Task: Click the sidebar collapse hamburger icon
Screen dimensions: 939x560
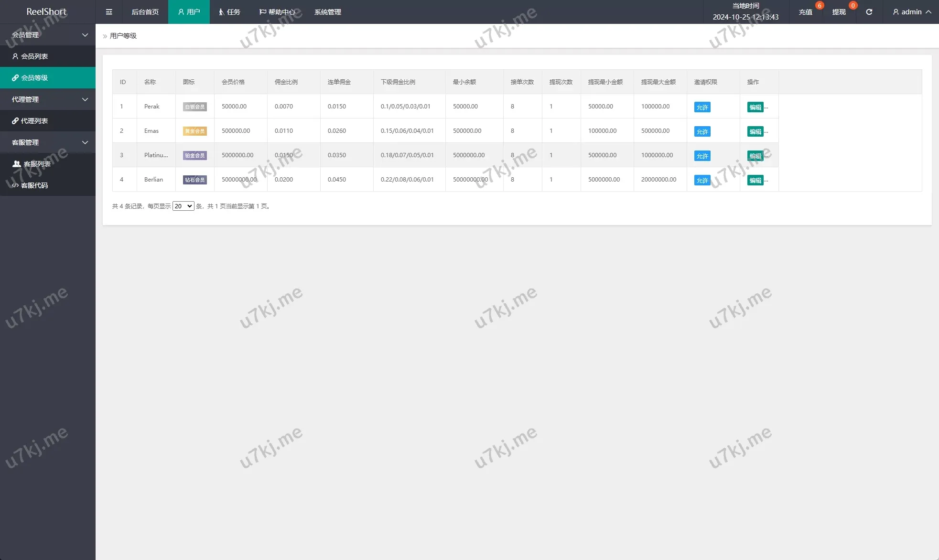Action: tap(109, 12)
